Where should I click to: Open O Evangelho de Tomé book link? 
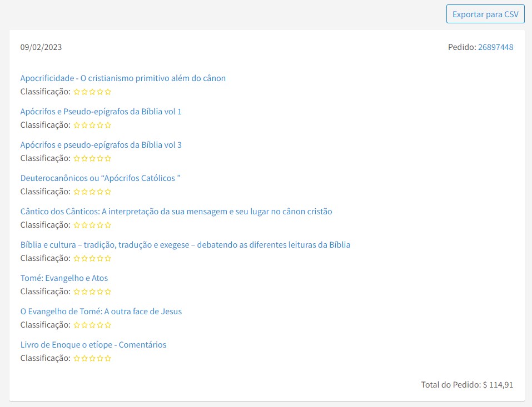[101, 311]
